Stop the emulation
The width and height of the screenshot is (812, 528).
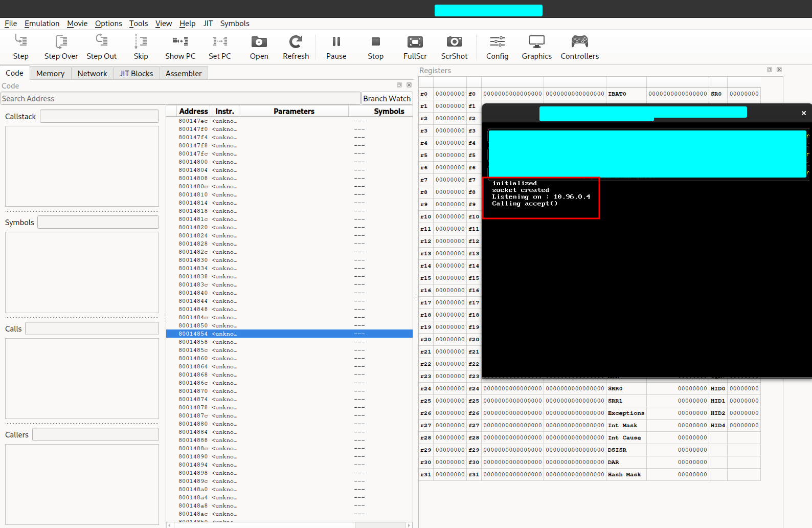click(x=375, y=47)
